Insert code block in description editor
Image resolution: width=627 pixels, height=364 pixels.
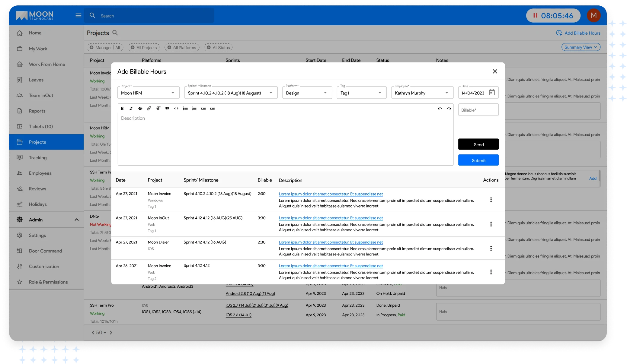point(176,109)
